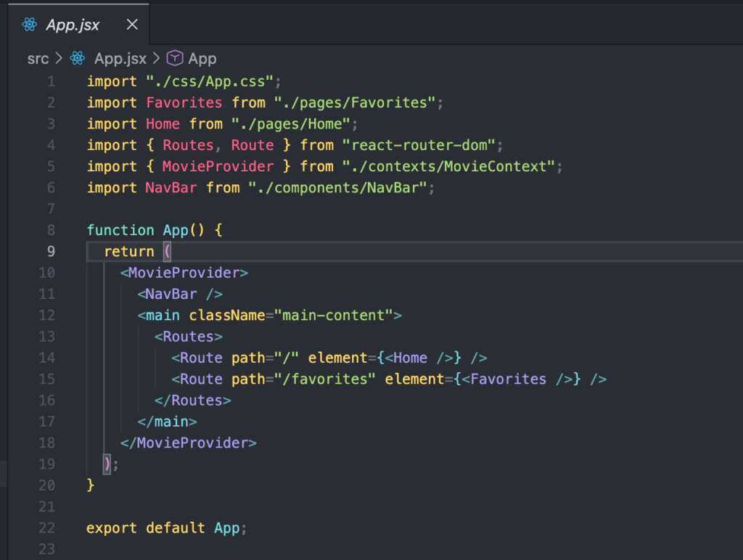Place the cursor on the opening MovieProvider tag

184,273
